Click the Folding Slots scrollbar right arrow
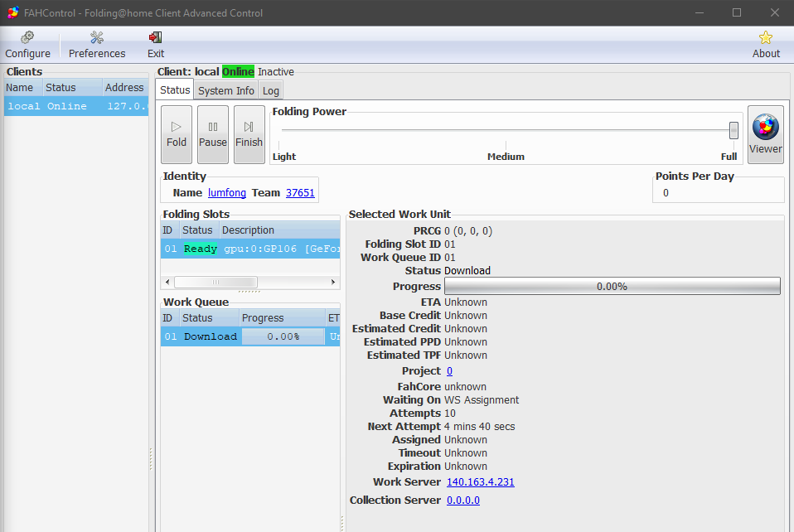 [x=333, y=282]
